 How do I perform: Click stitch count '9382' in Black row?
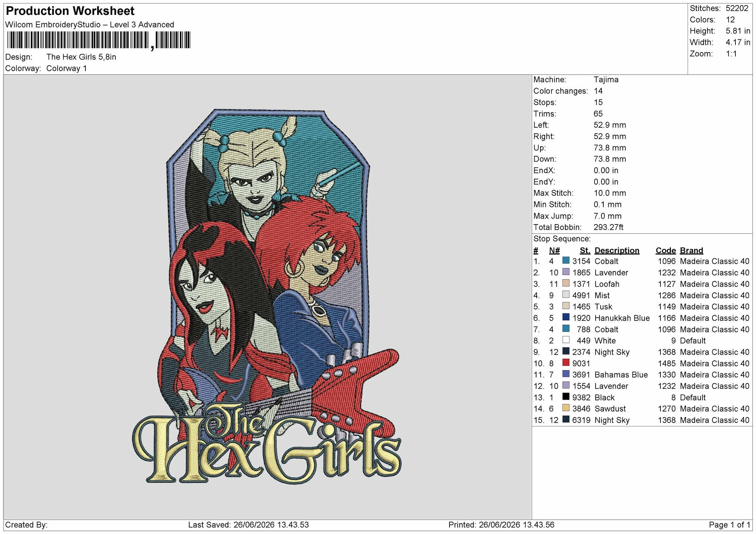[581, 397]
